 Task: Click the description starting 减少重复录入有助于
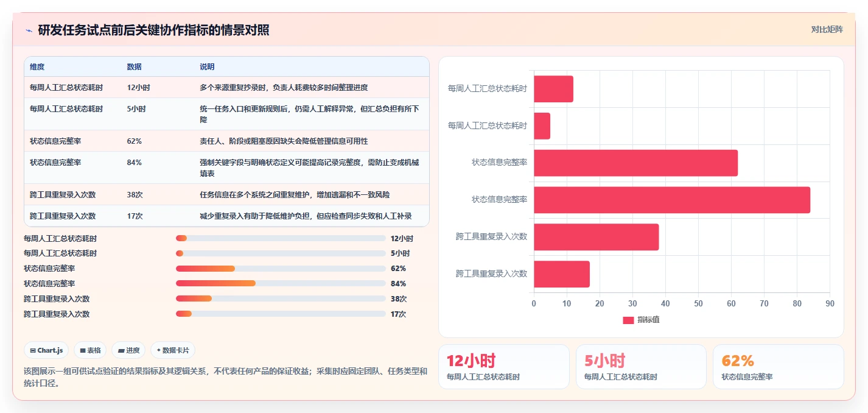click(306, 216)
